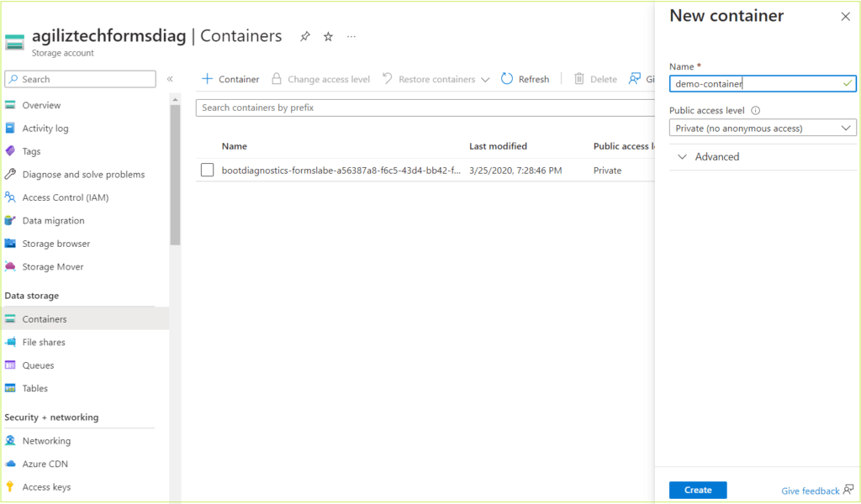Go to File shares
Viewport: 861px width, 504px height.
(x=44, y=342)
